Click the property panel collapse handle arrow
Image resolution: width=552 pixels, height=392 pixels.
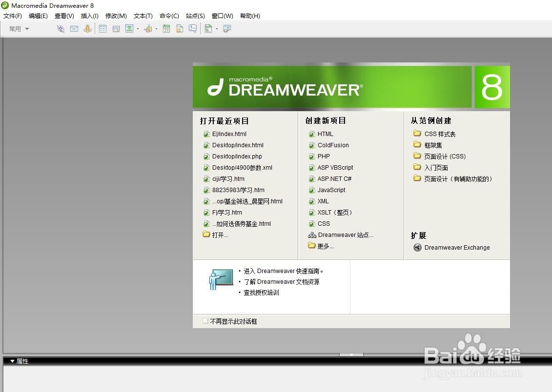coord(351,355)
